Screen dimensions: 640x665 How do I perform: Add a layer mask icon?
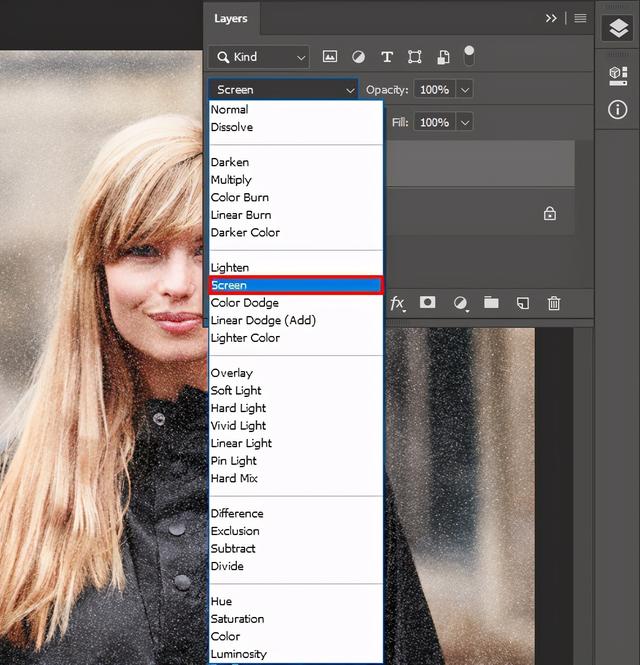coord(427,302)
